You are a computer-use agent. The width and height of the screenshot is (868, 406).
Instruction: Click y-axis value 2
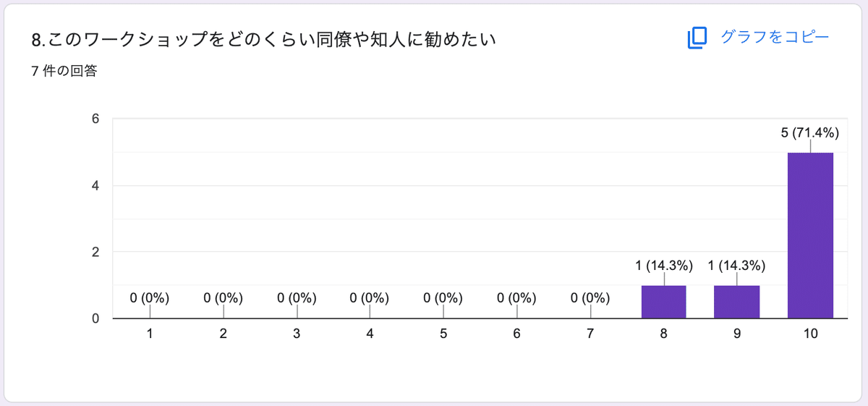tap(95, 253)
